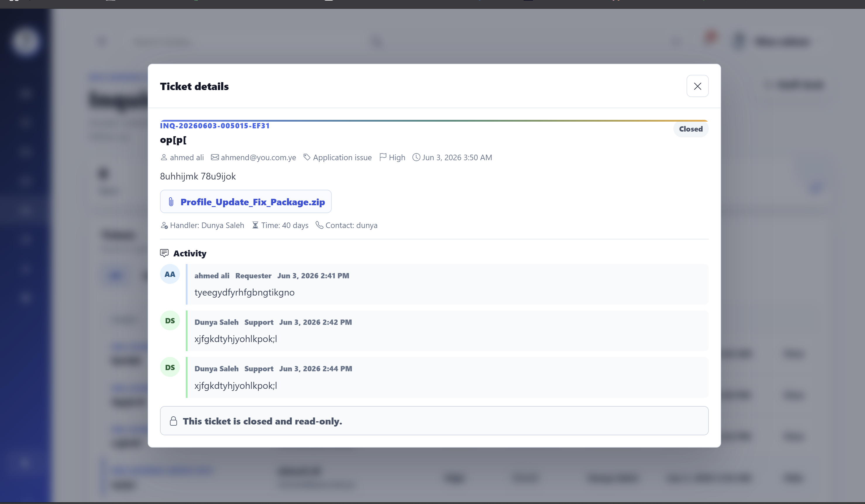Click the clock icon beside created date

(x=416, y=157)
